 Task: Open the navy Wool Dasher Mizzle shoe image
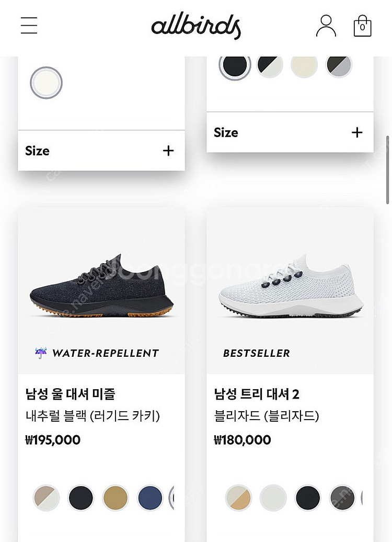click(101, 286)
